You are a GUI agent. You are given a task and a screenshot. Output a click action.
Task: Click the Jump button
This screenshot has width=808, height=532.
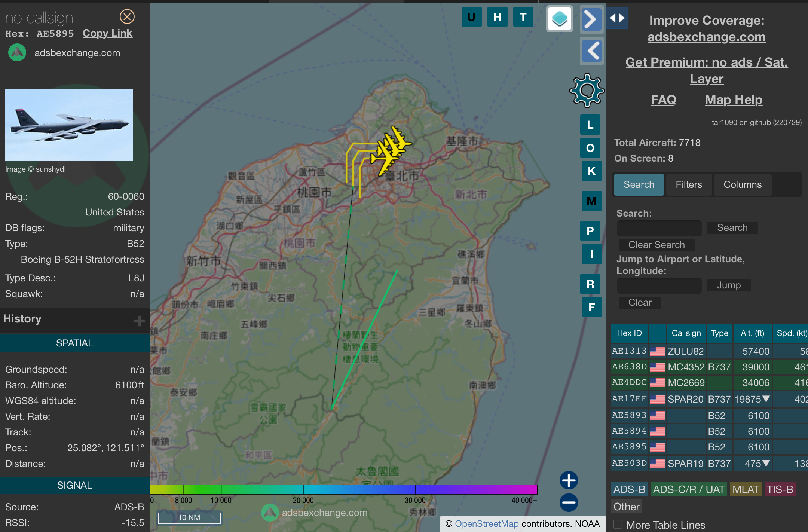tap(729, 285)
